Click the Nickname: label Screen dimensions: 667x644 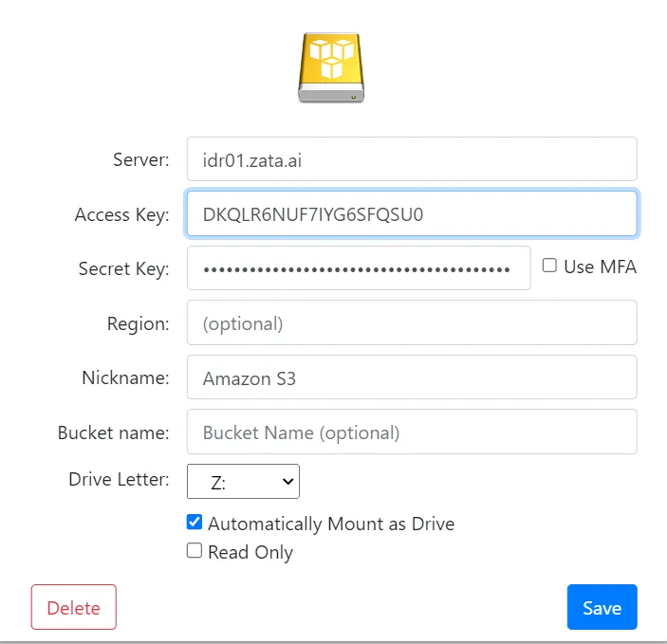coord(125,377)
